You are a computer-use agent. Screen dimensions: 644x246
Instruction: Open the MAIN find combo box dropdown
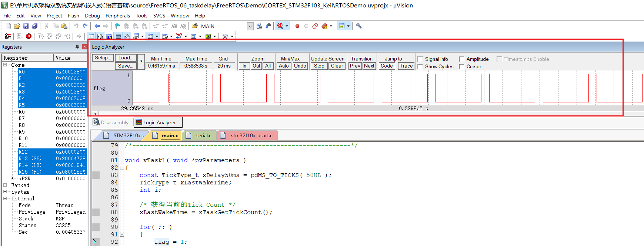pyautogui.click(x=250, y=26)
